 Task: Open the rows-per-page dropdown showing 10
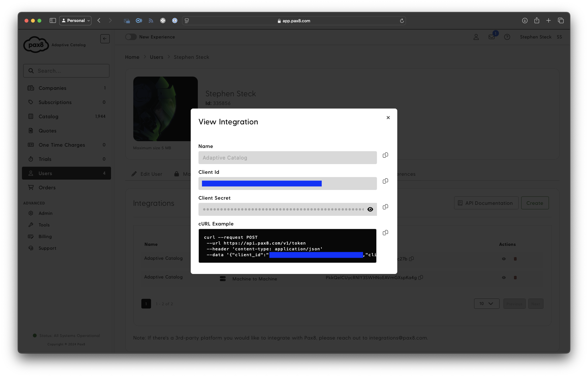coord(487,304)
